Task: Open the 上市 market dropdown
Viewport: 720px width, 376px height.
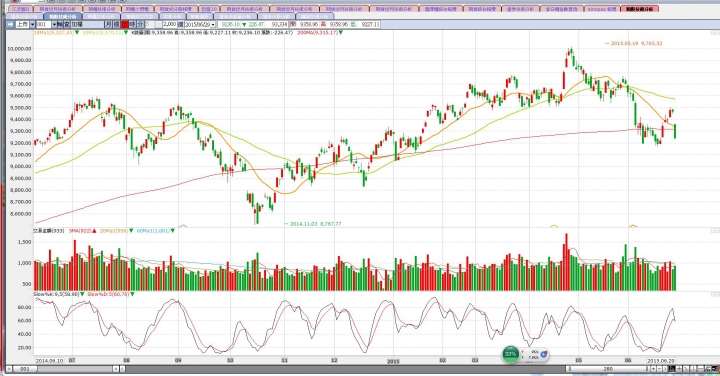Action: click(33, 24)
